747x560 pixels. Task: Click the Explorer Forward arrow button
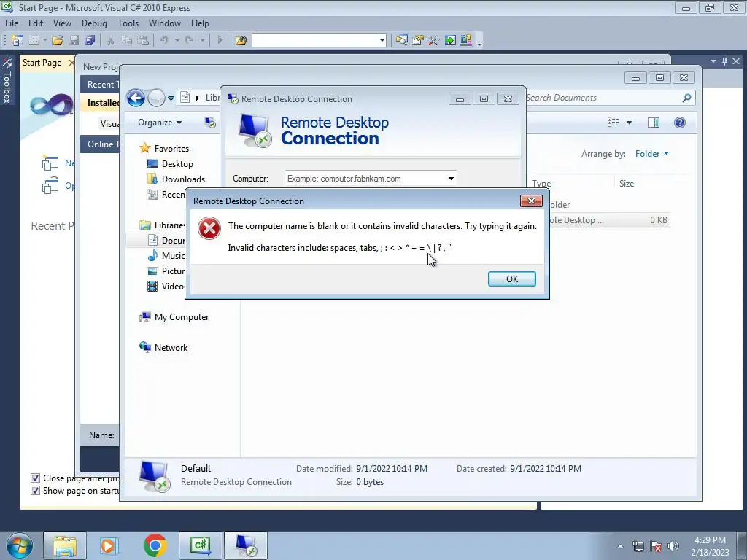click(156, 98)
